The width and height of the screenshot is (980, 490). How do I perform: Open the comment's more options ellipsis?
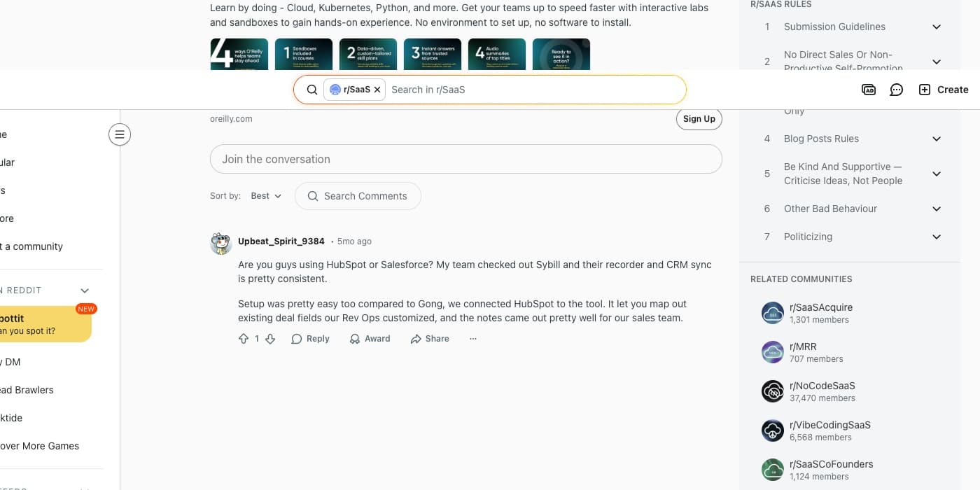click(473, 339)
